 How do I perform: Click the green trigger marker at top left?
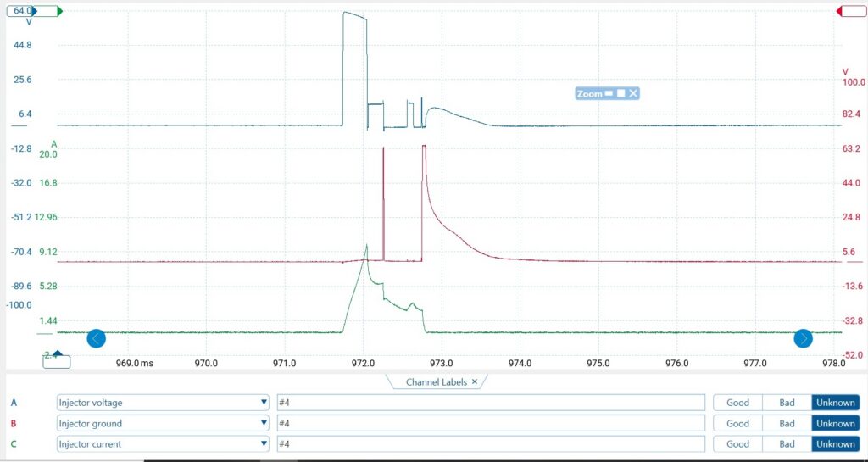tap(58, 11)
